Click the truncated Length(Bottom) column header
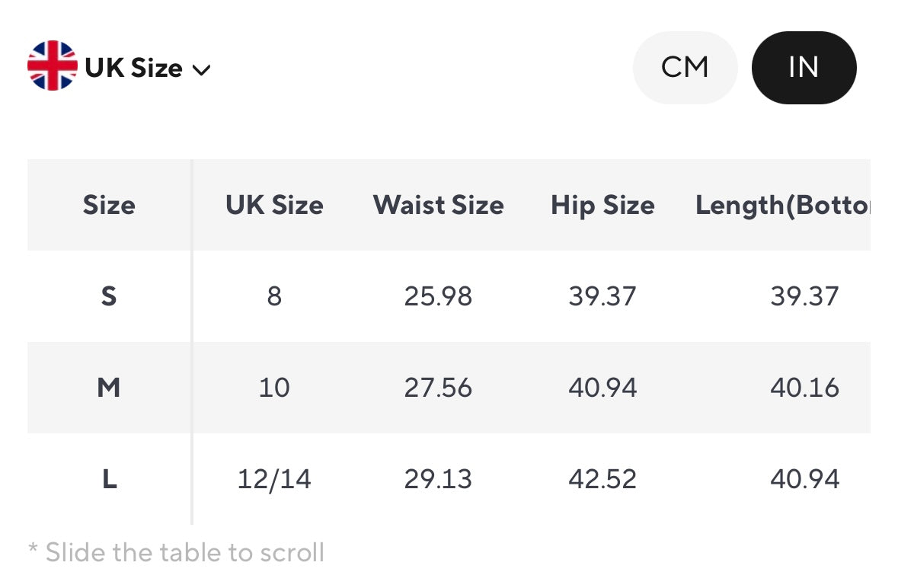The image size is (898, 588). point(782,205)
